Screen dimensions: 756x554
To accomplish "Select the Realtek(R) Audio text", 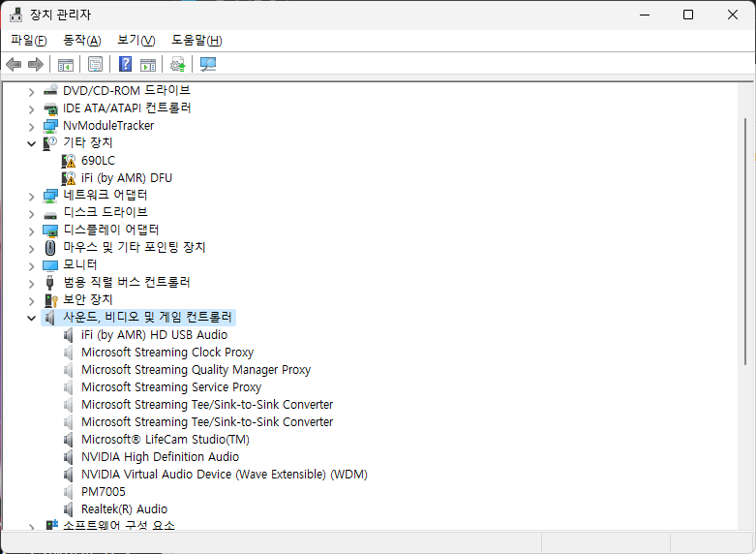I will click(125, 509).
